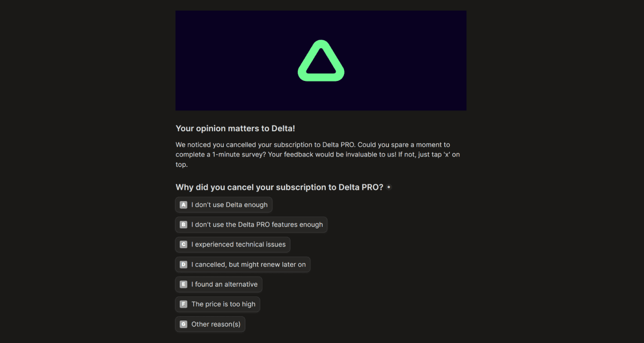
Task: Click the 'G' badge on Other reason(s)
Action: (183, 324)
